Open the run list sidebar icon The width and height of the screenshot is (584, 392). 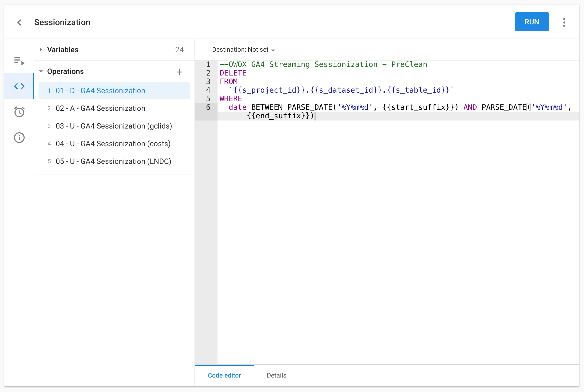(x=19, y=61)
